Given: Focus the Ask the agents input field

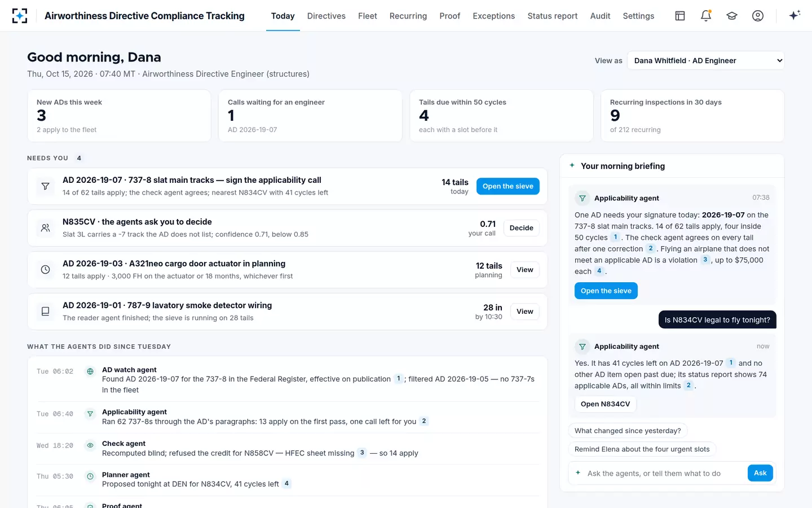Looking at the screenshot, I should pos(664,474).
